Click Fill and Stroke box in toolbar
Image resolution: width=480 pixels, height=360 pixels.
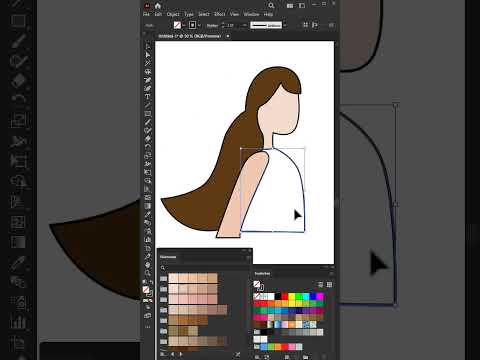pyautogui.click(x=147, y=291)
